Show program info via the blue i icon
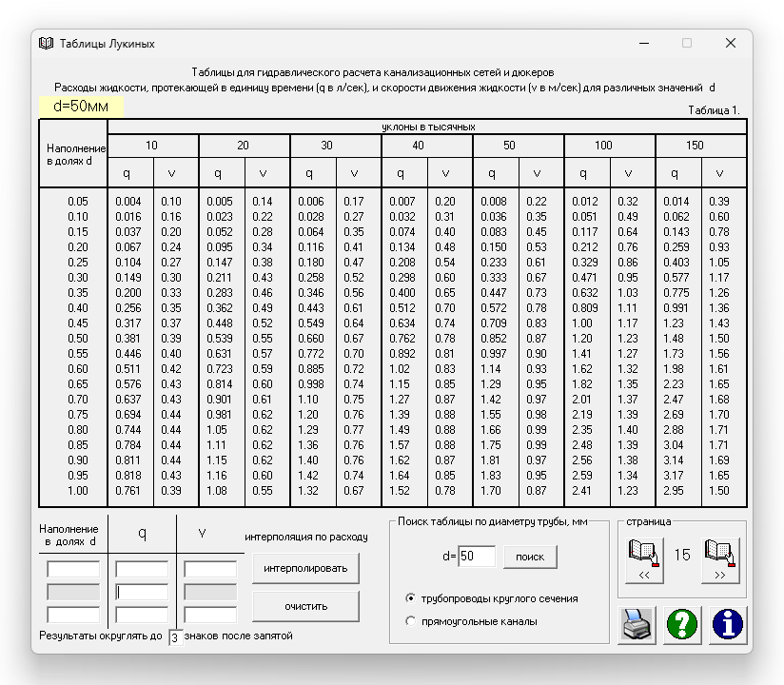Image resolution: width=784 pixels, height=685 pixels. [728, 625]
